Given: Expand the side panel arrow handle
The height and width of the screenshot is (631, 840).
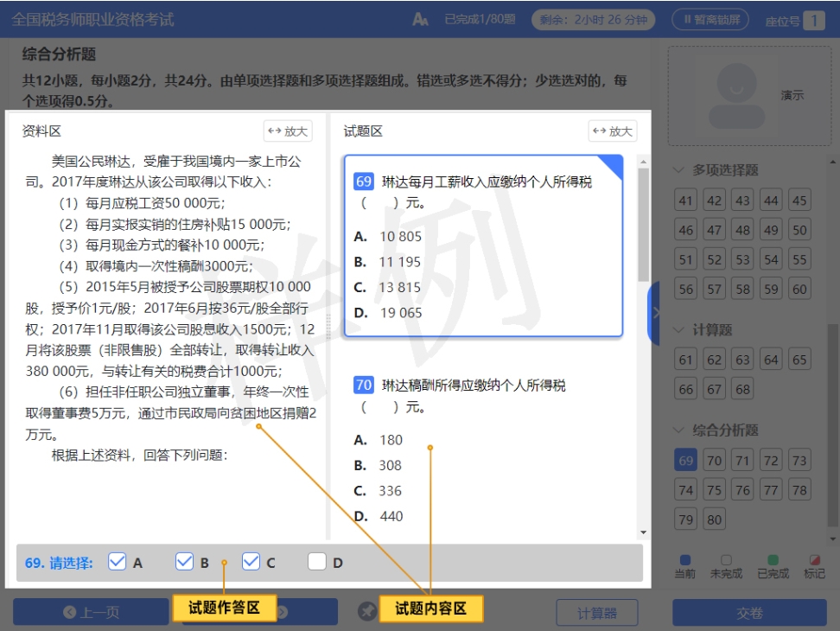Looking at the screenshot, I should [655, 312].
